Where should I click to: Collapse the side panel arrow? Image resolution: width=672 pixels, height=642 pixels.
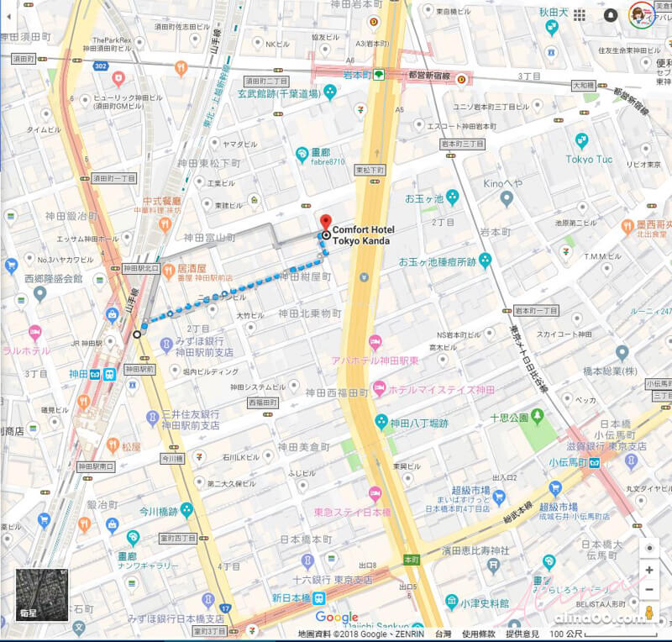[x=8, y=17]
